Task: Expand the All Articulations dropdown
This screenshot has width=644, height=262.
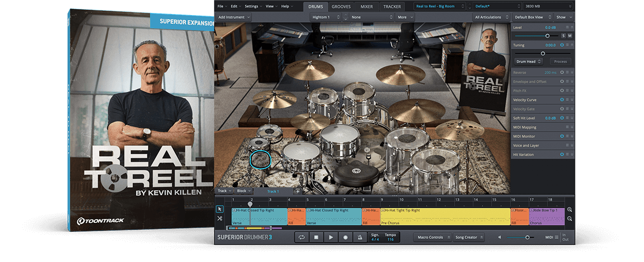Action: [491, 17]
